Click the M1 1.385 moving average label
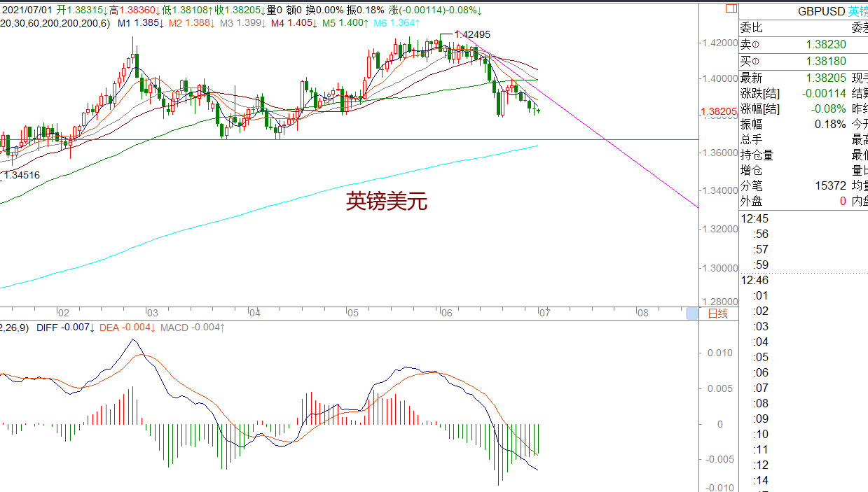Screen dimensions: 868x492 tap(140, 23)
